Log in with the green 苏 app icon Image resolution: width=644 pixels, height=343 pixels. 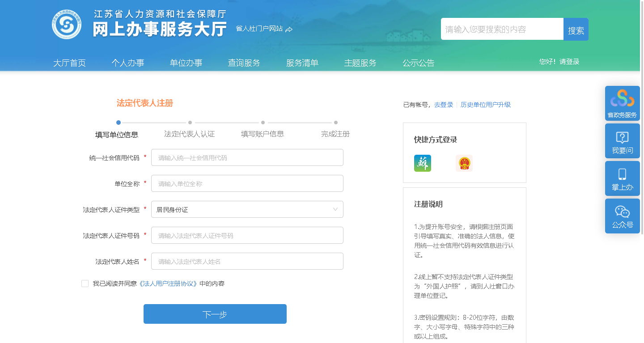(x=422, y=163)
